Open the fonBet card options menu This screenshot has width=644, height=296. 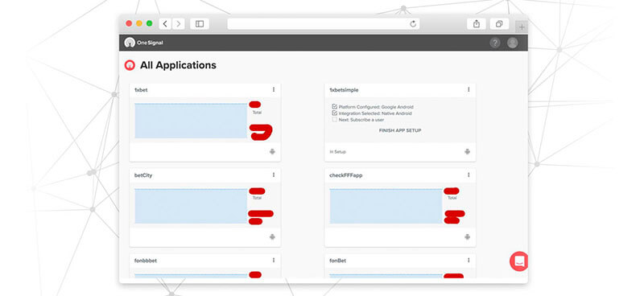click(469, 261)
